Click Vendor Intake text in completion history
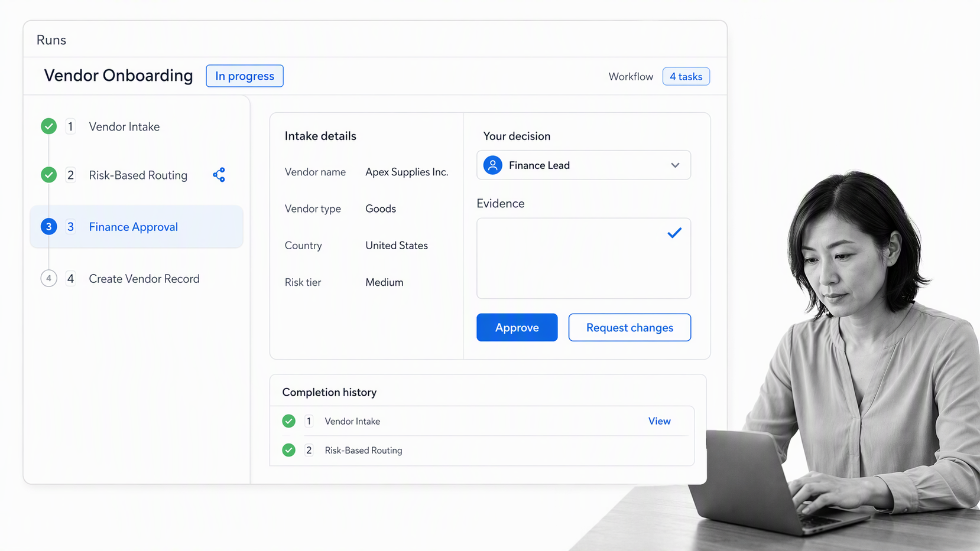Screen dimensions: 980x551 tap(352, 421)
